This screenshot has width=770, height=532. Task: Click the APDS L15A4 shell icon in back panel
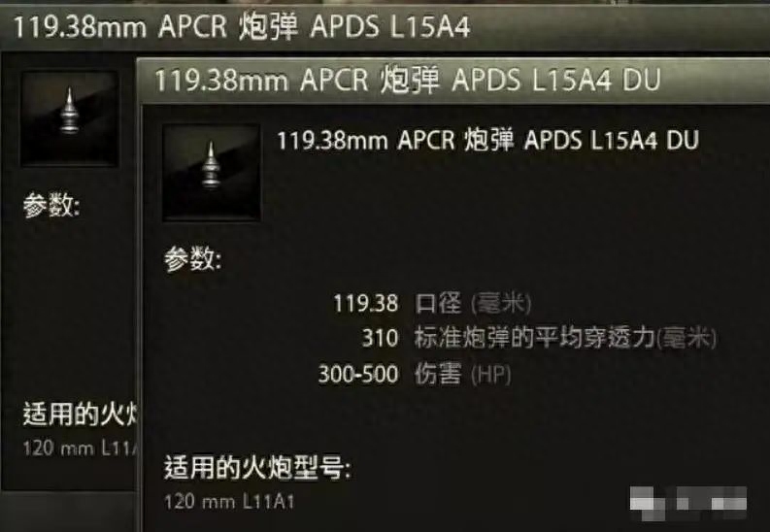click(69, 118)
